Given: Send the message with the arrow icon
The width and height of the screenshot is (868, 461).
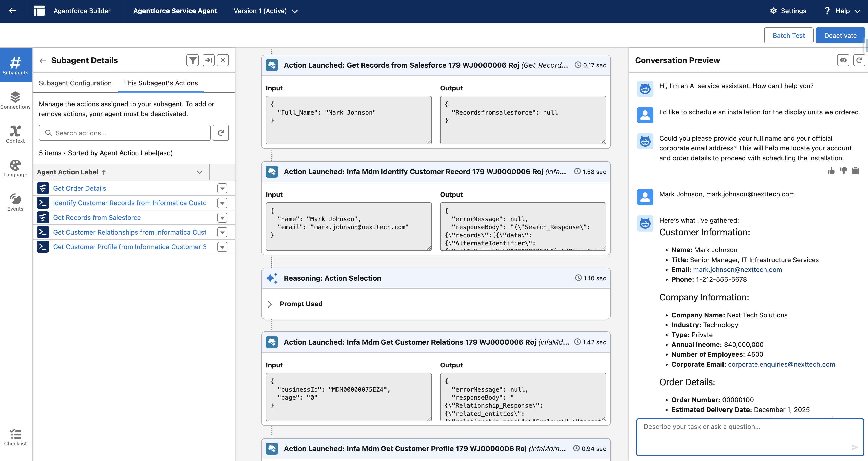Looking at the screenshot, I should tap(855, 447).
